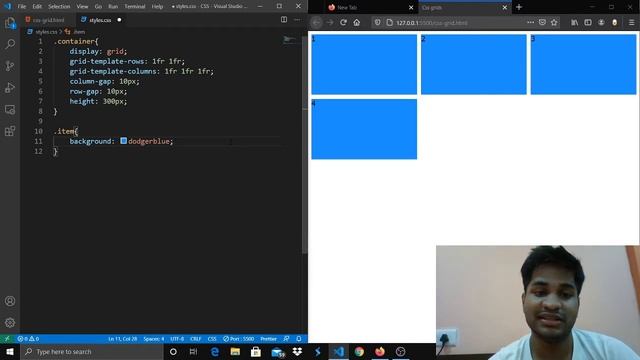The width and height of the screenshot is (640, 360).
Task: Open the Help menu
Action: [x=157, y=7]
